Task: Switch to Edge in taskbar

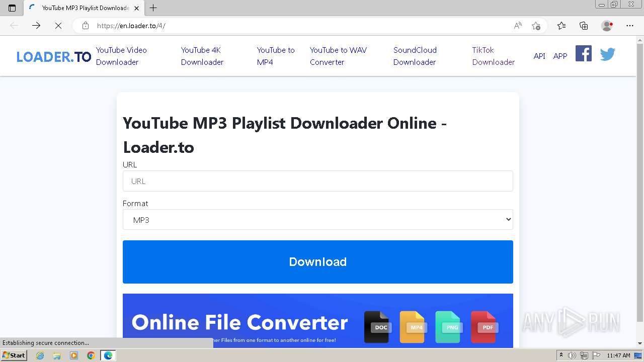Action: [x=108, y=355]
